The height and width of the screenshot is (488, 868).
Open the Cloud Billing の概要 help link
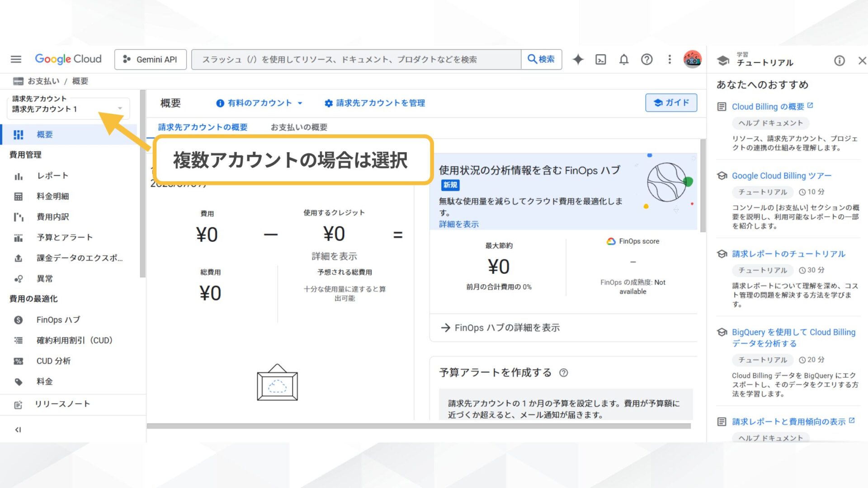click(769, 106)
